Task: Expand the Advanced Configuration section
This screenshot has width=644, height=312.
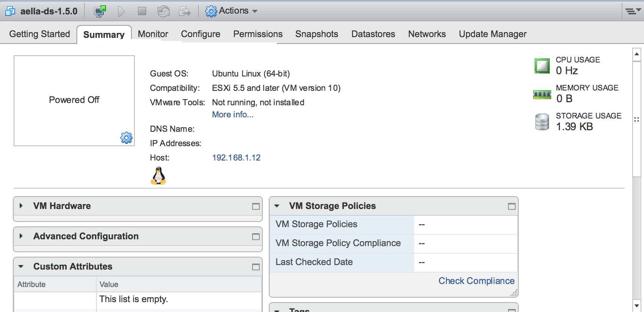Action: 21,236
